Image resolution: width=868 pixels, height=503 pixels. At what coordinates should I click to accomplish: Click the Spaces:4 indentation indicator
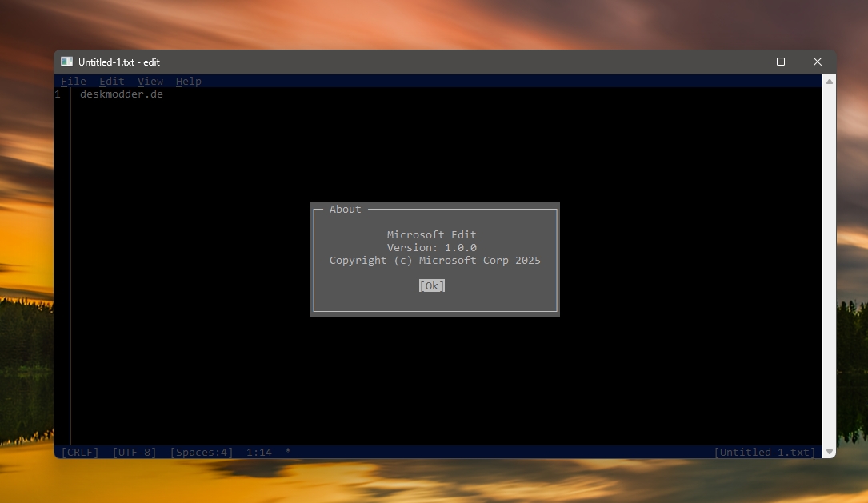pos(202,452)
